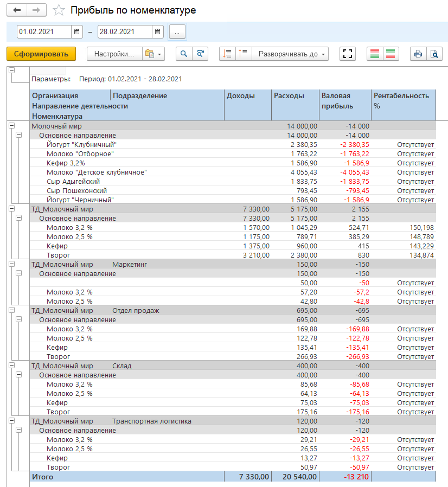Click the print report icon

pyautogui.click(x=418, y=54)
